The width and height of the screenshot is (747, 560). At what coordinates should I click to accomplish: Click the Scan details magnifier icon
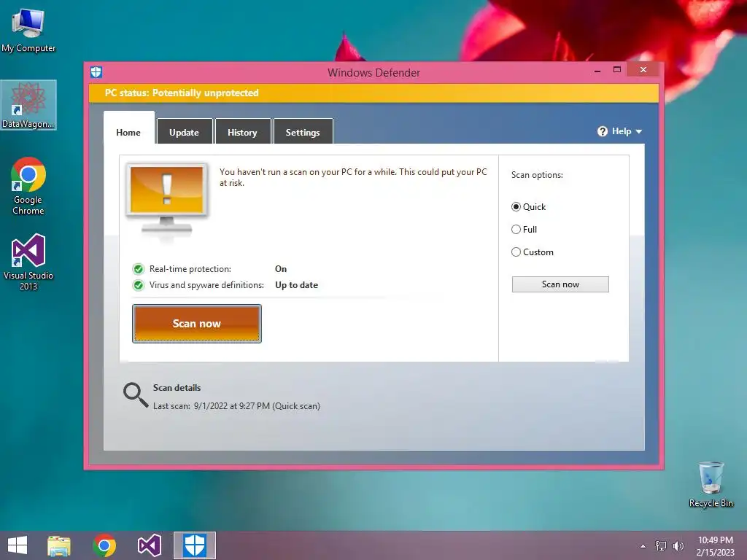pyautogui.click(x=136, y=395)
